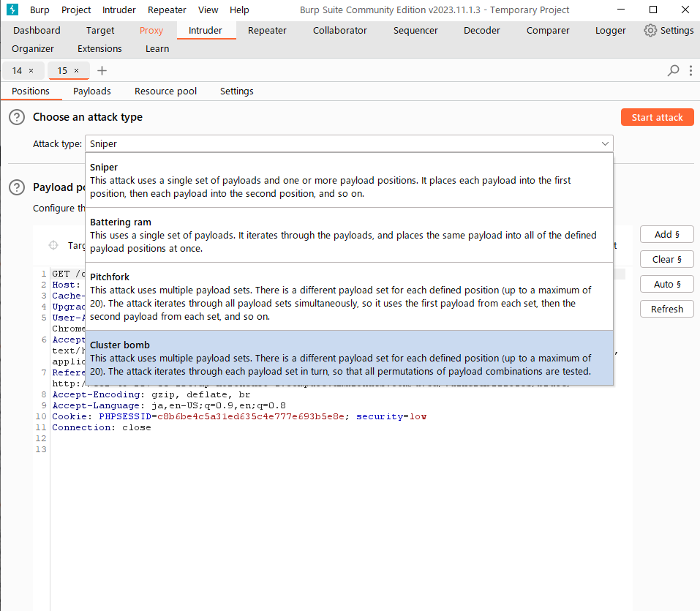Click the Add § button
700x611 pixels.
point(666,234)
